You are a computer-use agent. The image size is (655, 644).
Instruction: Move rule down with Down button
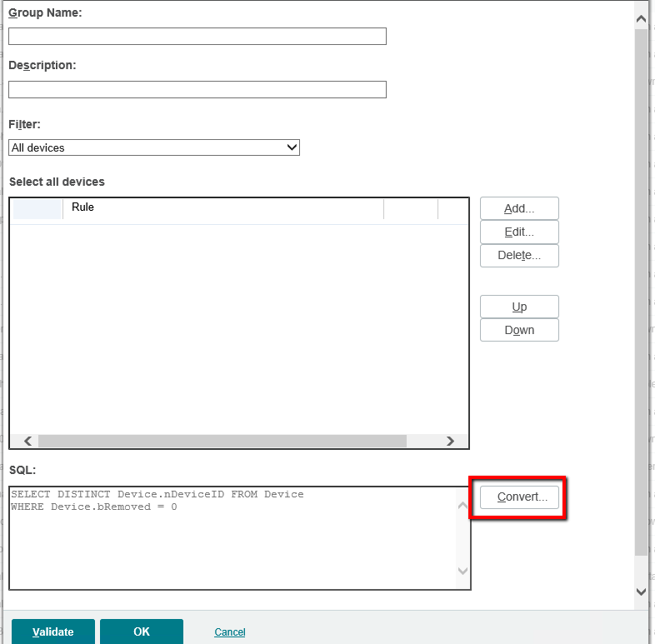(x=519, y=330)
